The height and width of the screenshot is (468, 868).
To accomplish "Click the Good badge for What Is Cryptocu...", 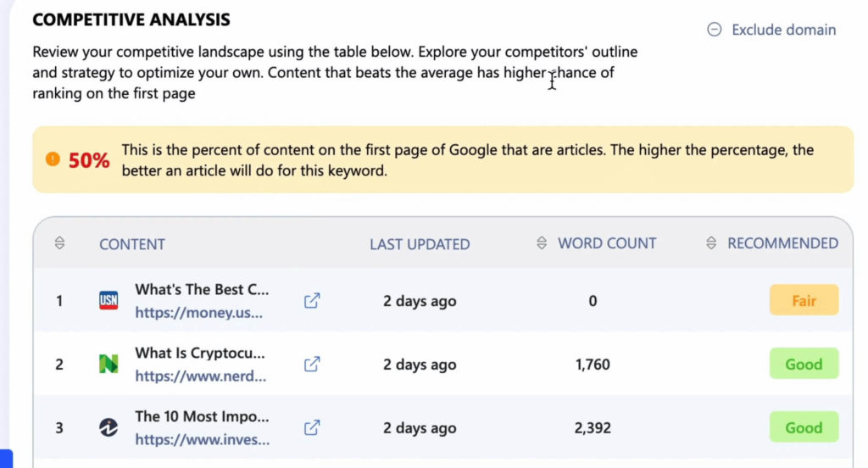I will (804, 364).
